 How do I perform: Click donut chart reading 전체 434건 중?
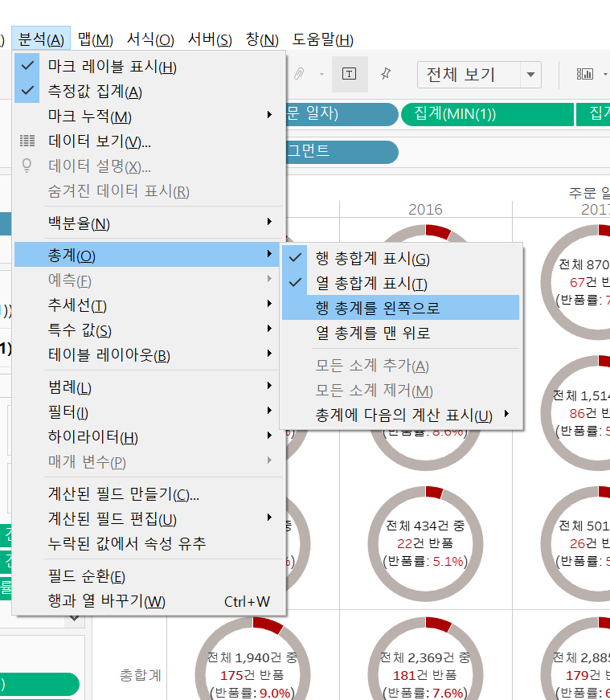click(425, 543)
